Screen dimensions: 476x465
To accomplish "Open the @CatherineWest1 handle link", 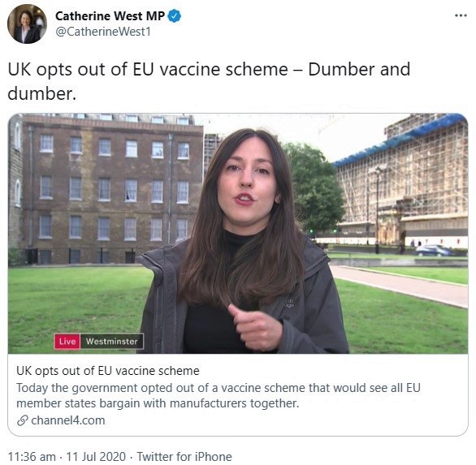I will pyautogui.click(x=103, y=32).
